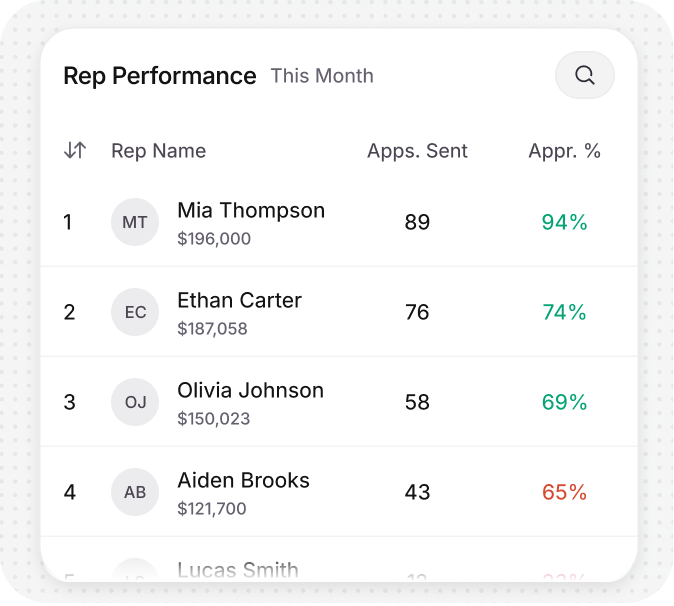
Task: Open Mia Thompson's name
Action: (x=251, y=211)
